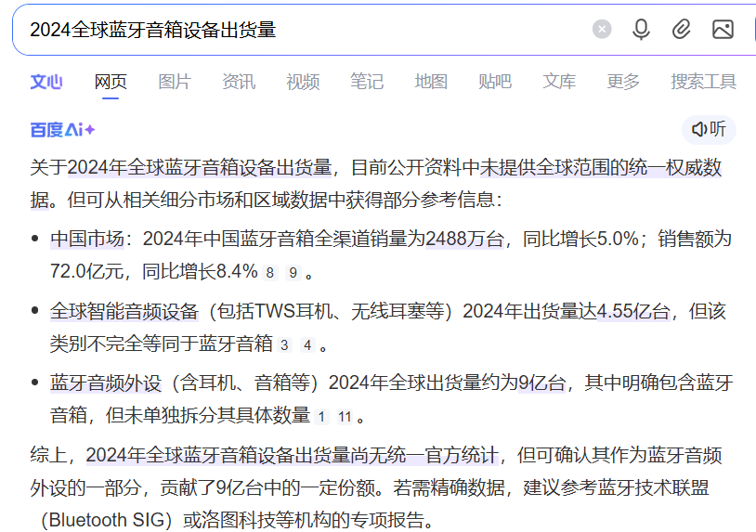Play the AI answer with 听 button

point(709,129)
